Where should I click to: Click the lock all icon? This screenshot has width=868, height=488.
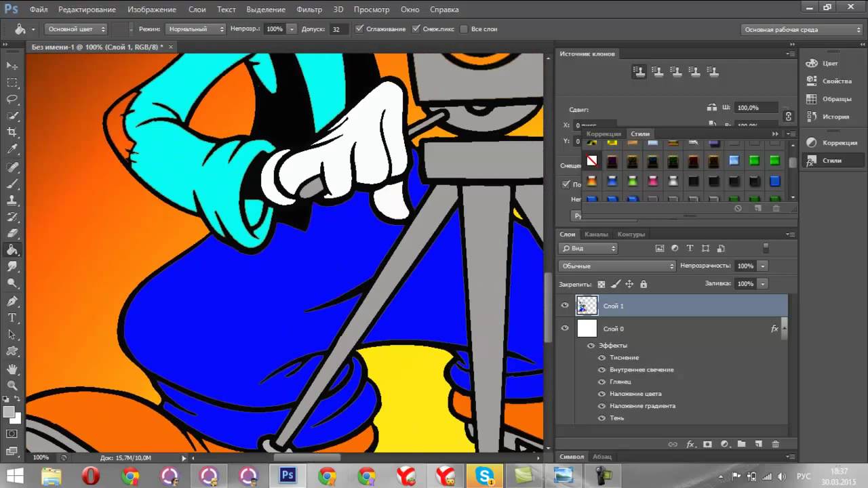[x=644, y=285]
